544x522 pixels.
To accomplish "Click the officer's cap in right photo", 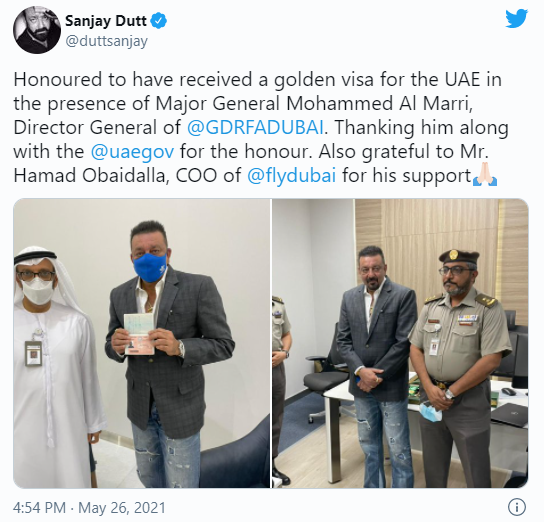I will click(x=459, y=257).
